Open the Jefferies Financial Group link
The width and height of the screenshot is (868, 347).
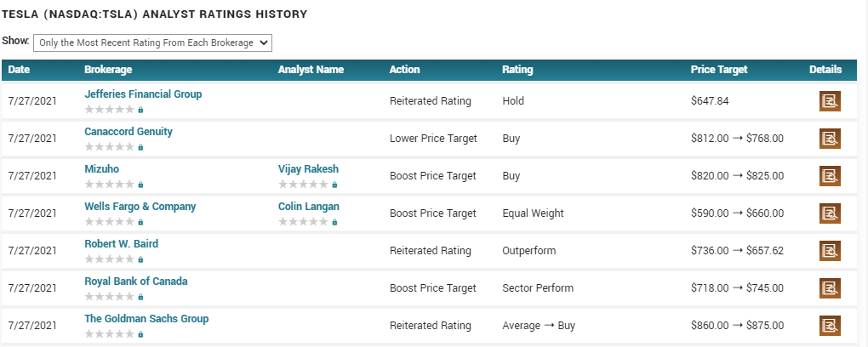click(x=143, y=94)
